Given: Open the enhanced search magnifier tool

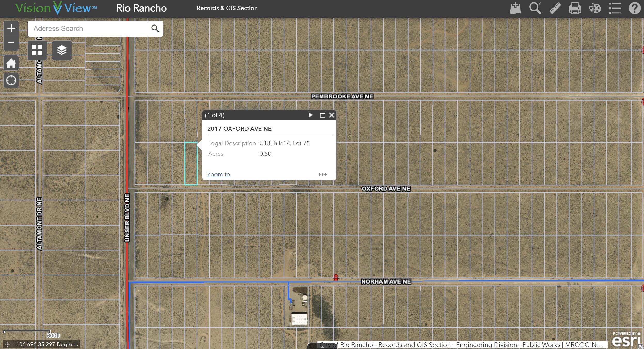Looking at the screenshot, I should [535, 8].
